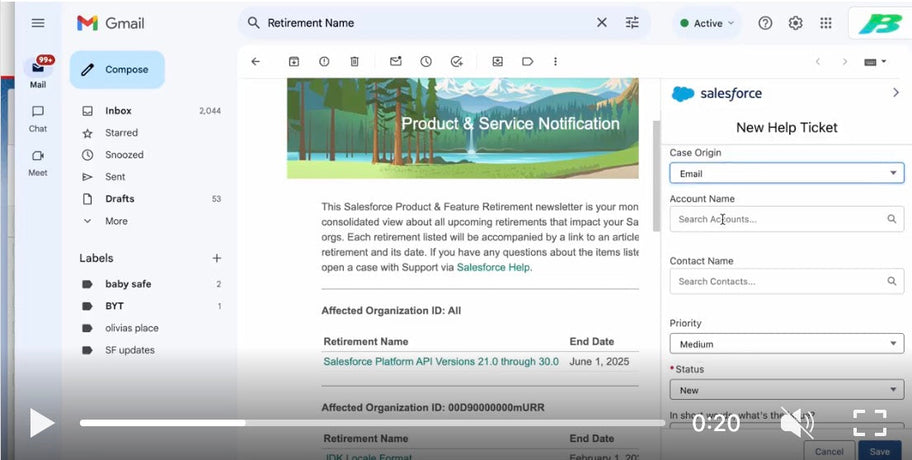Click the Affected Organization ID: All text
This screenshot has width=912, height=460.
391,311
